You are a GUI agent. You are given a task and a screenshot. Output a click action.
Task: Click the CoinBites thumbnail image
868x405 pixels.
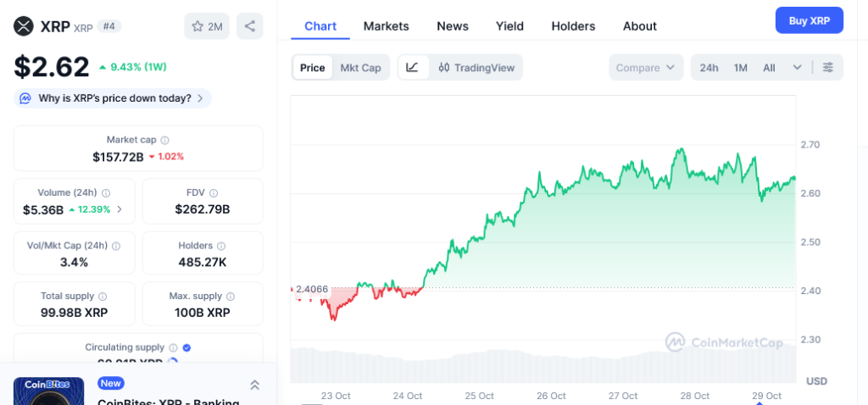[x=48, y=391]
